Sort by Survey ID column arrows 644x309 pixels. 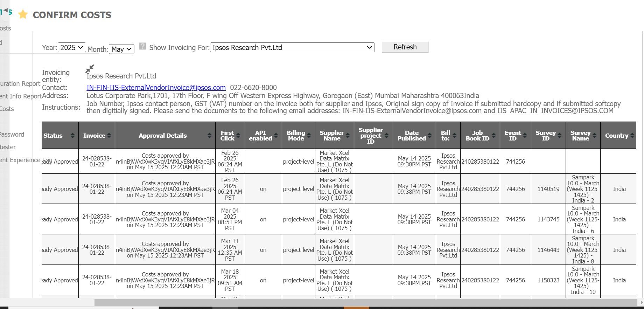(559, 136)
